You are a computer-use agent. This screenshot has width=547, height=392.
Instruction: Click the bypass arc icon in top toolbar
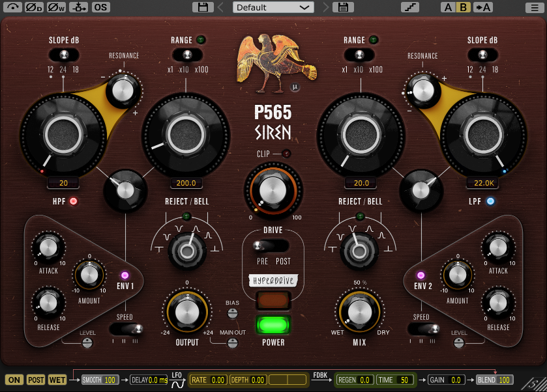12,7
